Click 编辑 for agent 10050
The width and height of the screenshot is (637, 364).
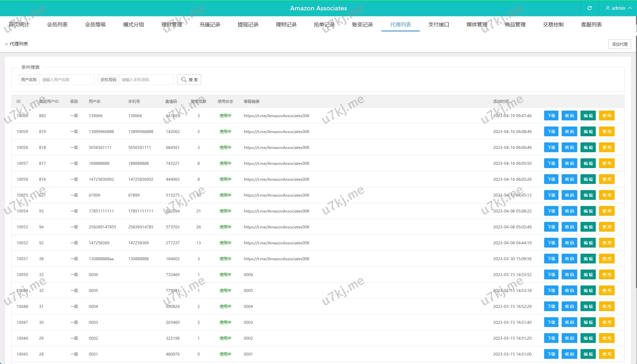(x=588, y=275)
